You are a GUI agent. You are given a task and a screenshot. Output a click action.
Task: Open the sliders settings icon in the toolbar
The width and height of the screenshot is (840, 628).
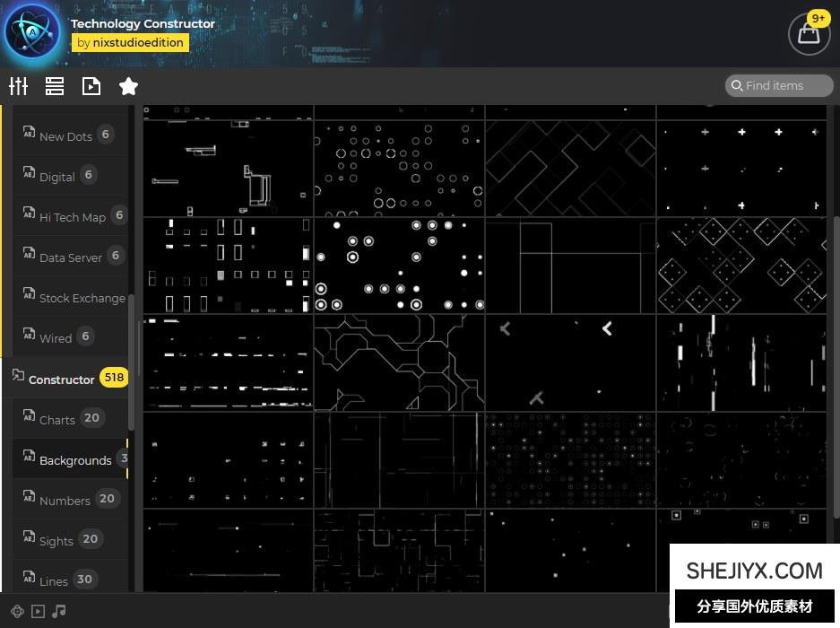[x=19, y=86]
